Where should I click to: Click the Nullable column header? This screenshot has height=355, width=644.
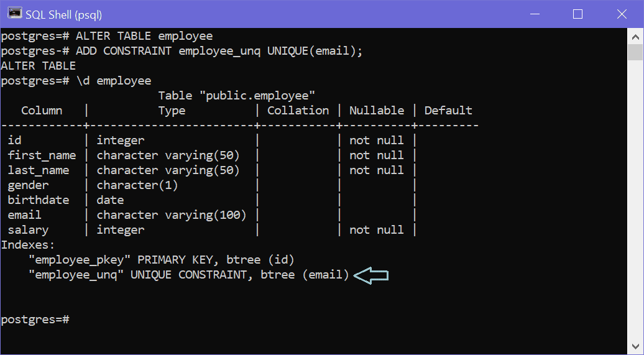click(x=376, y=111)
